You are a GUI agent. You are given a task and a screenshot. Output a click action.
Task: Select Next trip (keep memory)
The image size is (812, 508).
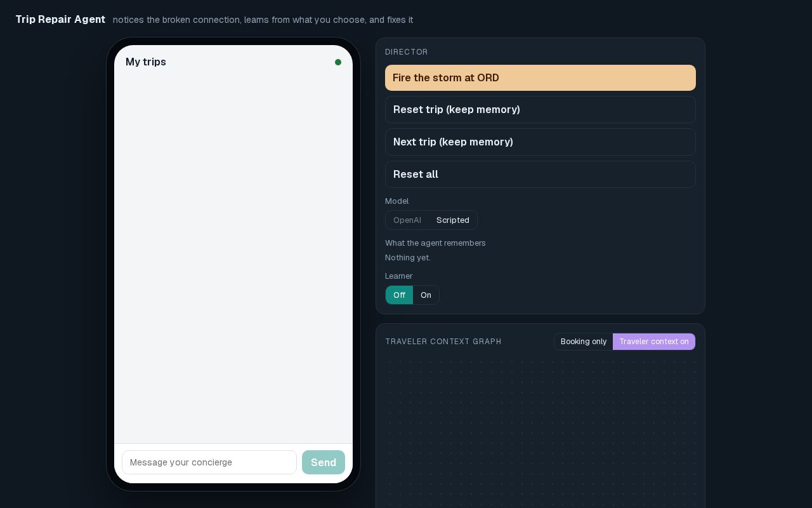click(x=540, y=142)
